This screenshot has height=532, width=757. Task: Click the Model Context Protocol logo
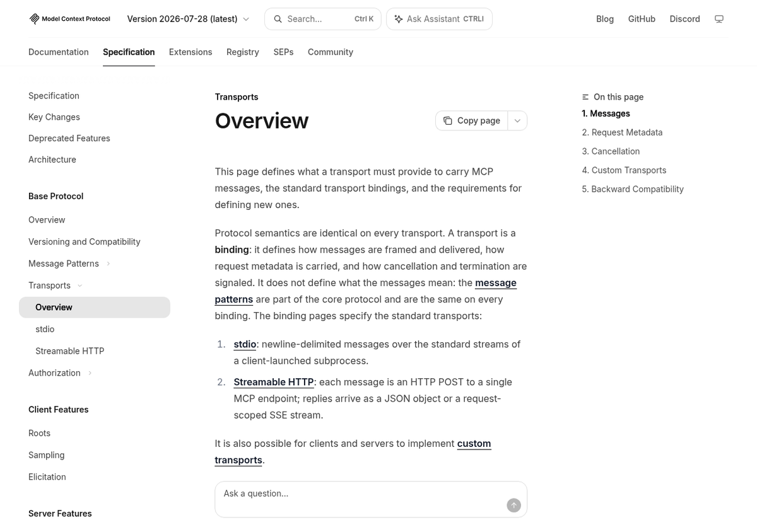pyautogui.click(x=69, y=19)
